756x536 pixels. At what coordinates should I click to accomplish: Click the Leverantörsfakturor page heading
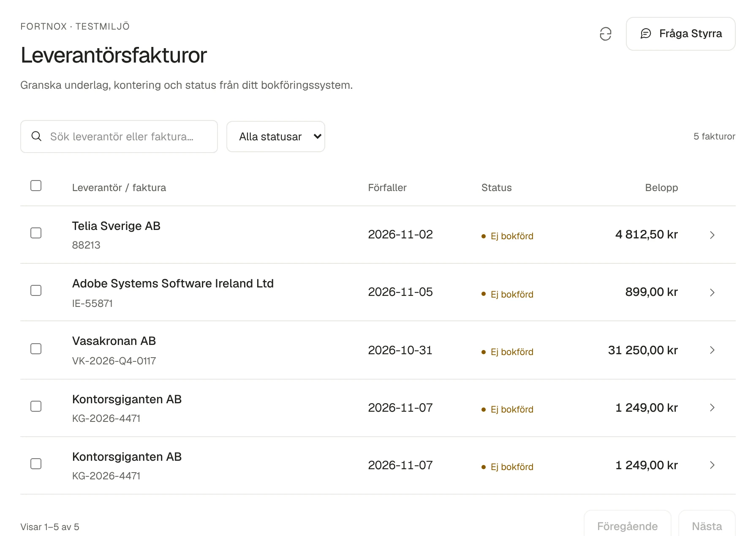114,55
